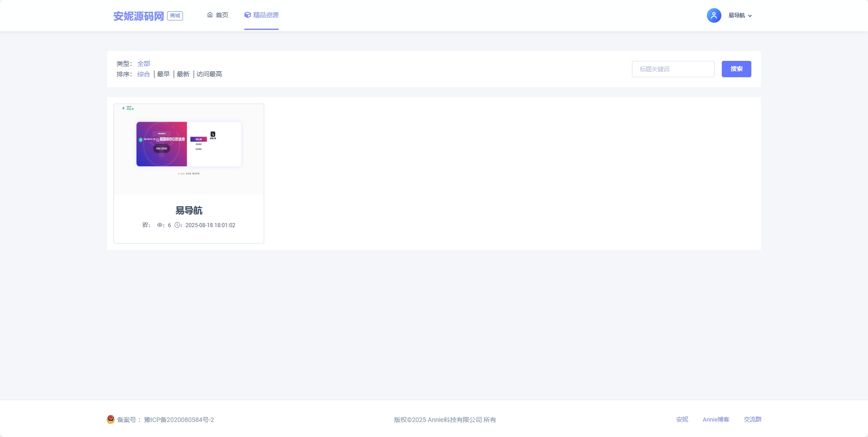Expand the 易导航 user dropdown chevron
The image size is (868, 437).
[x=750, y=16]
